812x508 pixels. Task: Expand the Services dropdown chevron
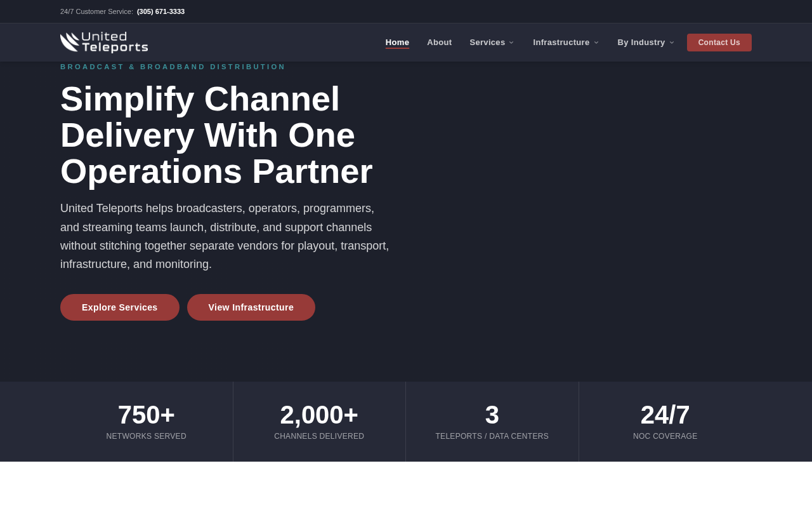[x=511, y=43]
